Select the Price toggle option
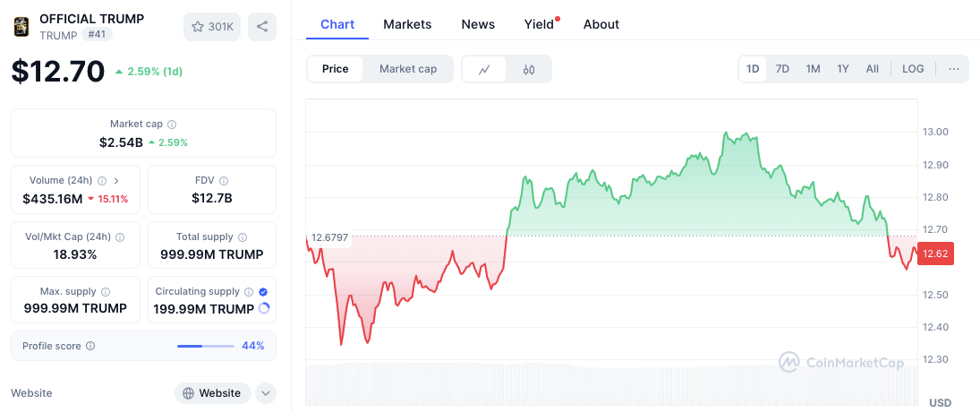This screenshot has height=413, width=980. tap(336, 69)
